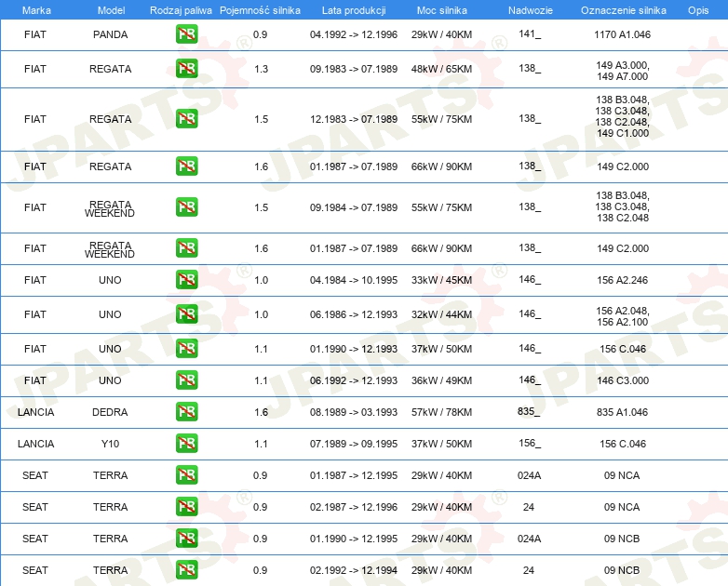Click fuel icon in Fiat Panda row
728x586 pixels.
[186, 34]
